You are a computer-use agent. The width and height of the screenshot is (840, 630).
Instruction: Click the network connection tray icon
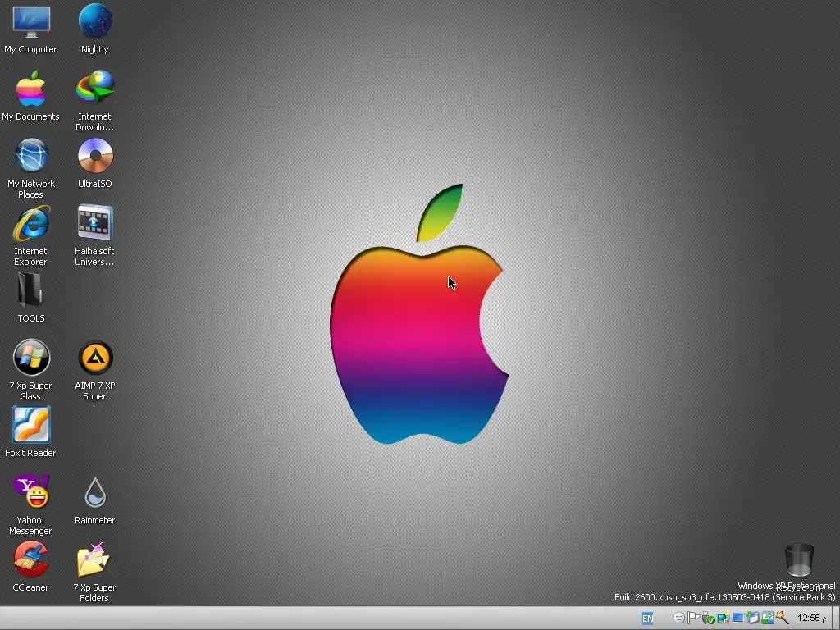click(x=768, y=618)
